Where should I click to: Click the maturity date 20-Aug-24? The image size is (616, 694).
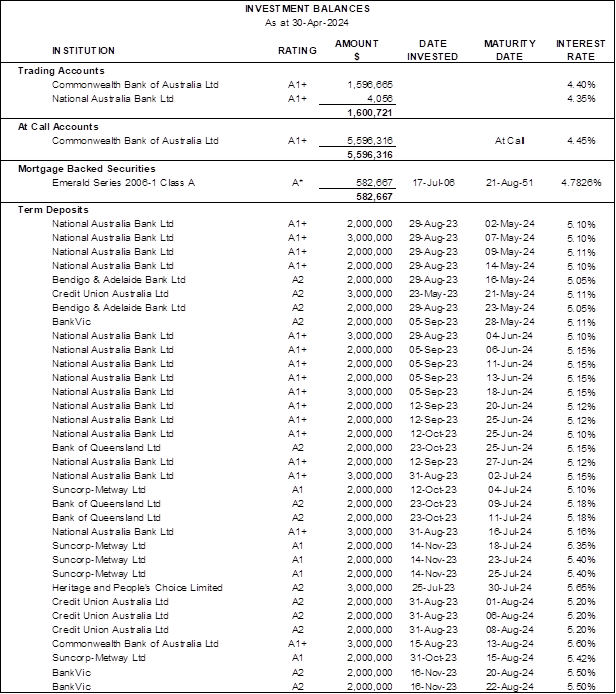click(509, 673)
